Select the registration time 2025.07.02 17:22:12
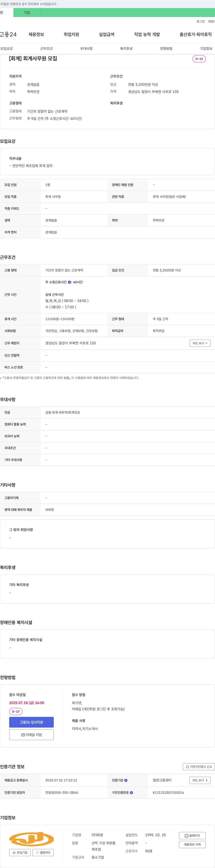The width and height of the screenshot is (215, 868). point(61,780)
